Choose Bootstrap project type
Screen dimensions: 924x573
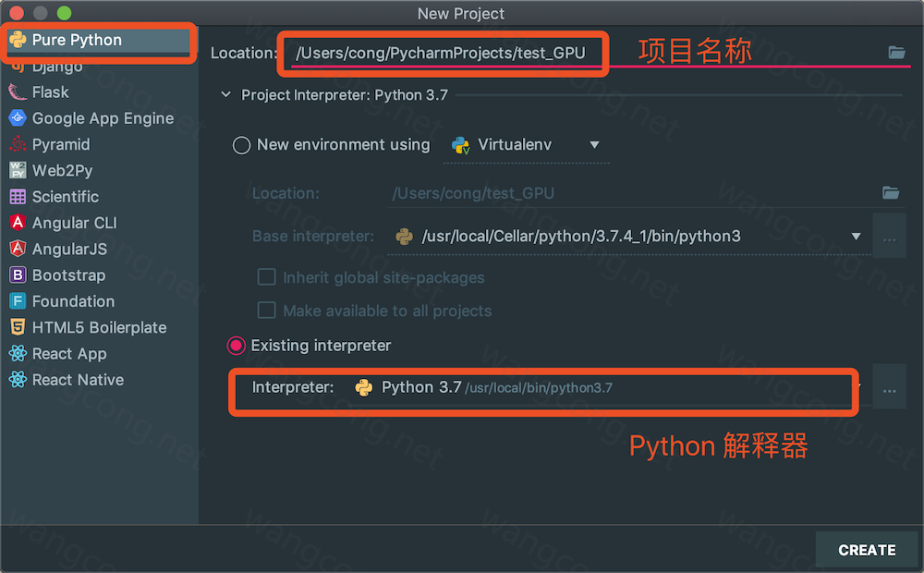(99, 275)
